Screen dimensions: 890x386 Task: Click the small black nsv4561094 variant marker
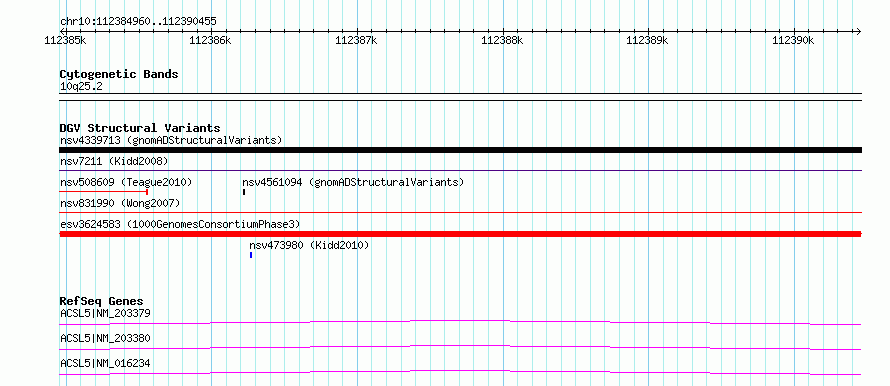[x=244, y=192]
